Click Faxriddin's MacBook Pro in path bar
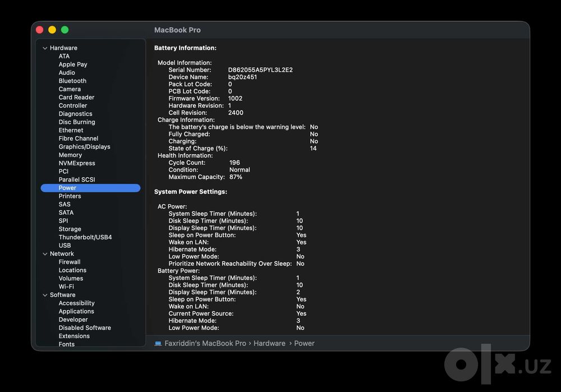Image resolution: width=561 pixels, height=392 pixels. point(205,343)
